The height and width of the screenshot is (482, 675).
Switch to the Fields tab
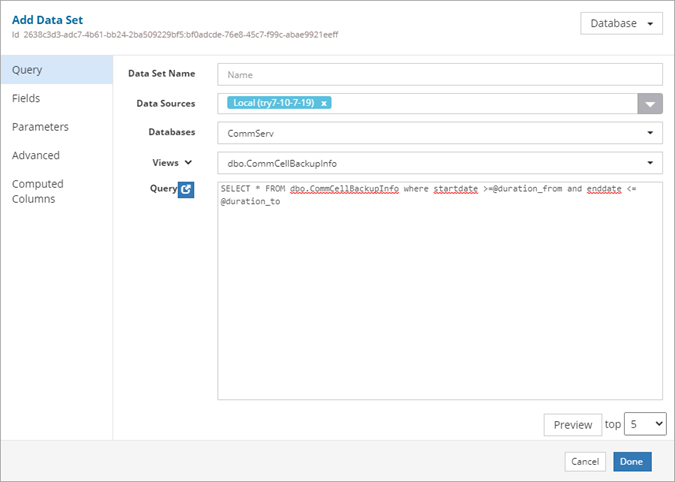click(x=27, y=99)
